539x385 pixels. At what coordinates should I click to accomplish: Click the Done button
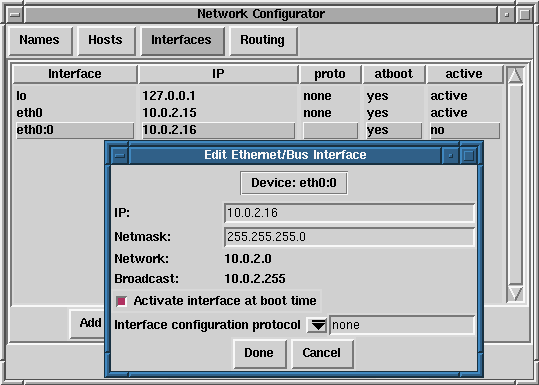coord(260,353)
